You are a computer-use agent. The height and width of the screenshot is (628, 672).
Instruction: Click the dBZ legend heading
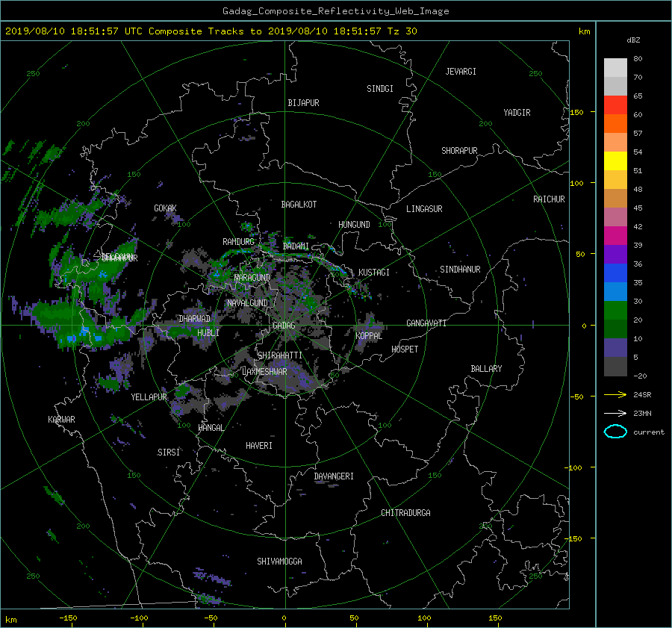pyautogui.click(x=633, y=40)
